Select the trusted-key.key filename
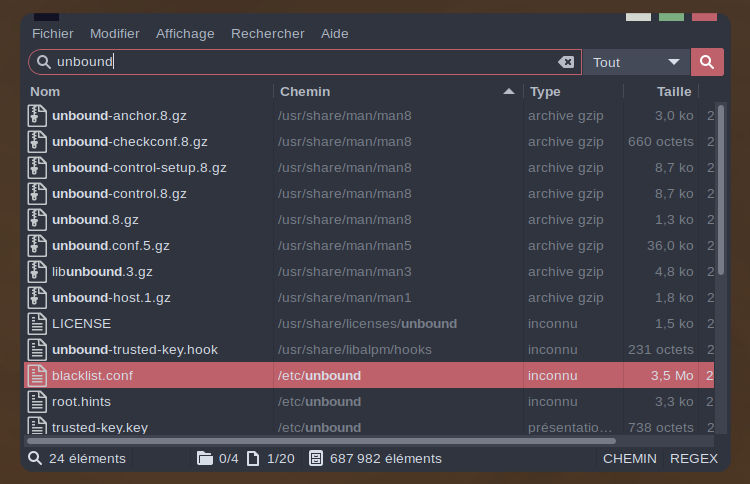This screenshot has width=750, height=484. [x=100, y=428]
